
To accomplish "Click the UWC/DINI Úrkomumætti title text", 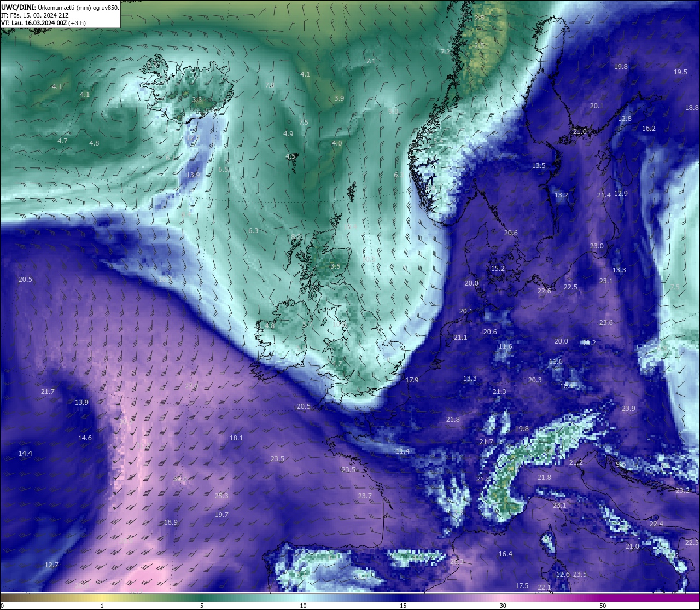I will pos(60,7).
